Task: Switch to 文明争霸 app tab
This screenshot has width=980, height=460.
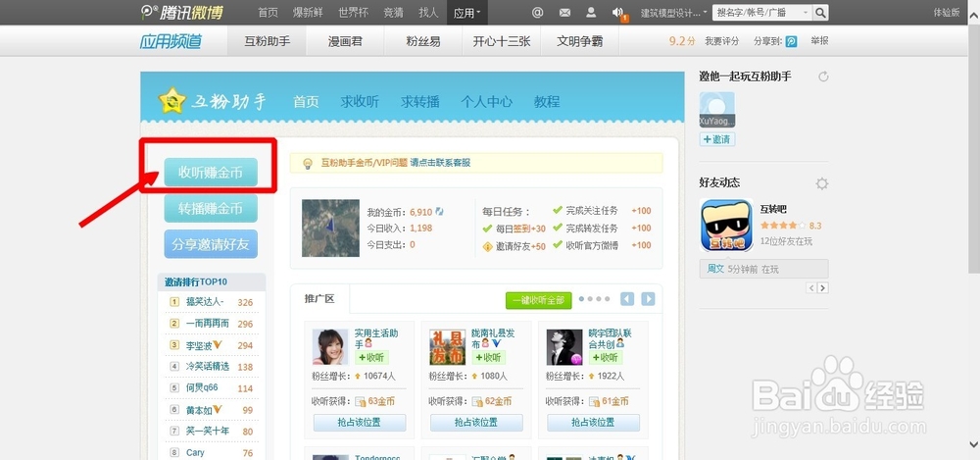Action: 579,41
